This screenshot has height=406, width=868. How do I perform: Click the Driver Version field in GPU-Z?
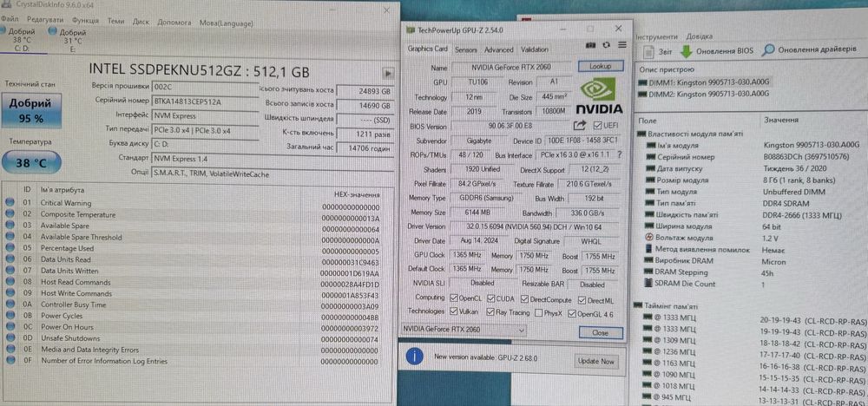[x=535, y=226]
